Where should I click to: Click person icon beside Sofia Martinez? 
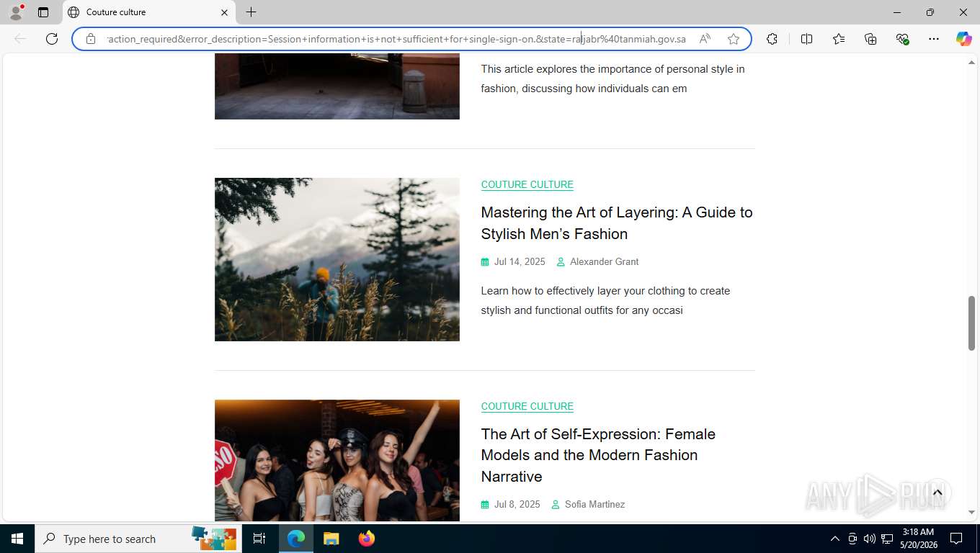click(x=556, y=505)
